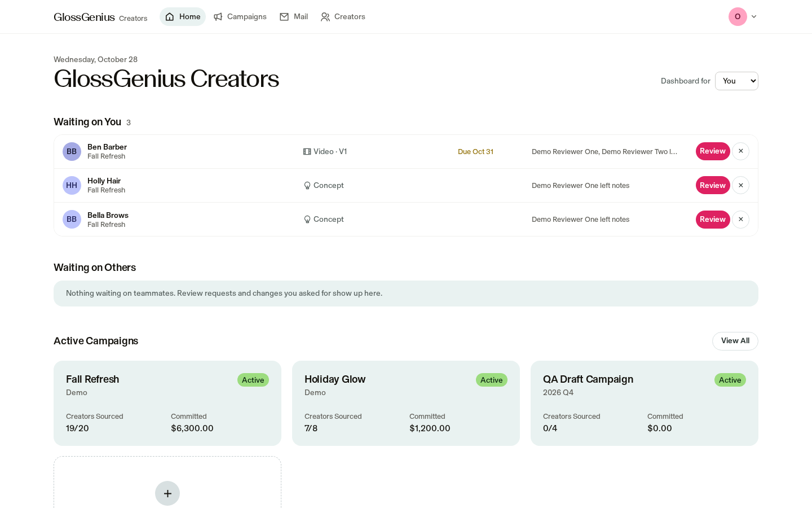
Task: Click the Home house icon in navigation
Action: 170,17
